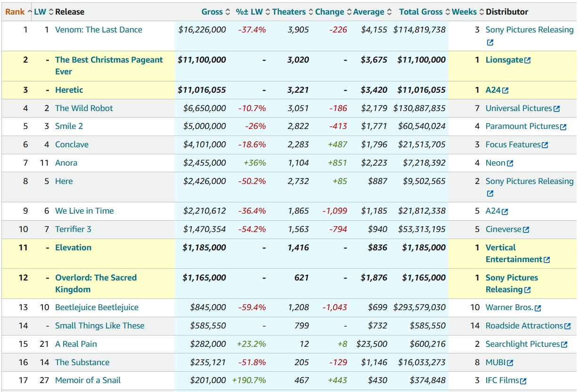Open Anora release page
579x392 pixels.
pos(66,163)
